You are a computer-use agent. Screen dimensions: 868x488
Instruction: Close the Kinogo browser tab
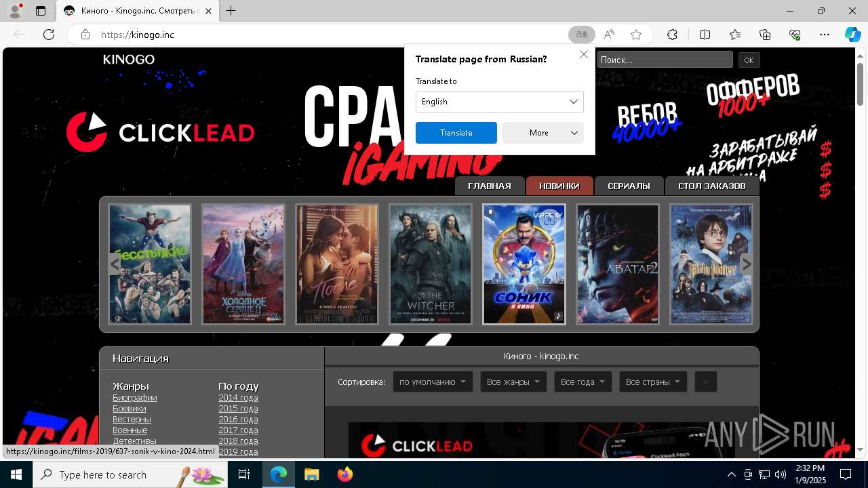[209, 11]
